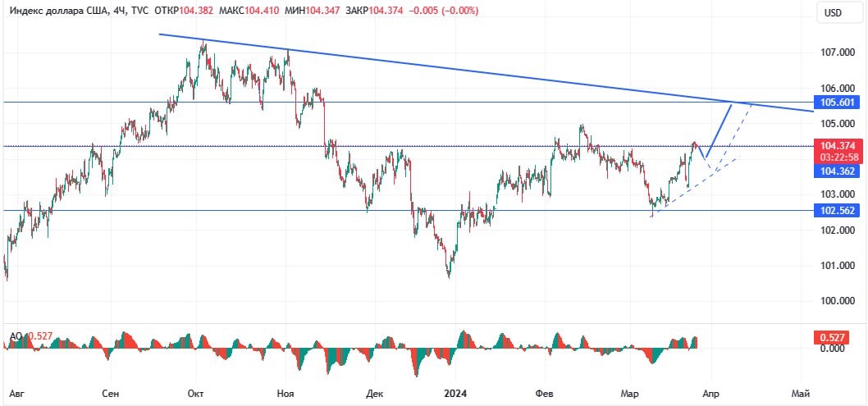
Task: Click the red AO 0.527 scale label
Action: click(832, 337)
